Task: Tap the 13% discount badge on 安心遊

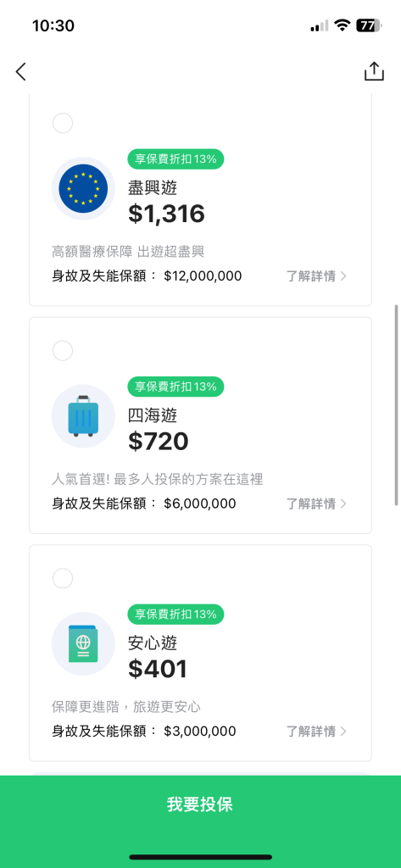Action: tap(175, 615)
